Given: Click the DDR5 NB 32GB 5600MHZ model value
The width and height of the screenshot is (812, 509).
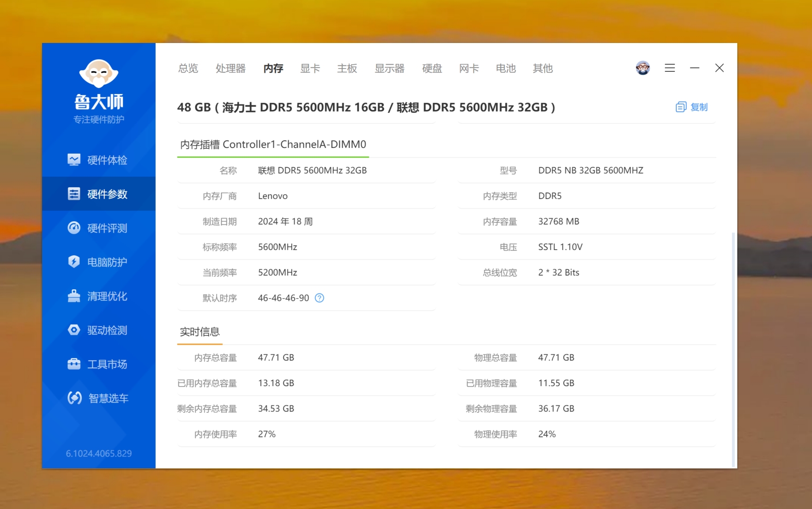Looking at the screenshot, I should coord(591,170).
